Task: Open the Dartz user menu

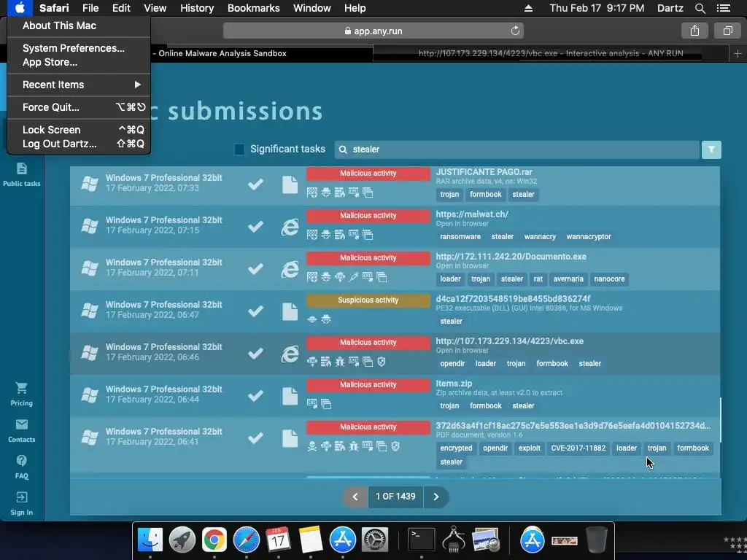Action: [670, 8]
